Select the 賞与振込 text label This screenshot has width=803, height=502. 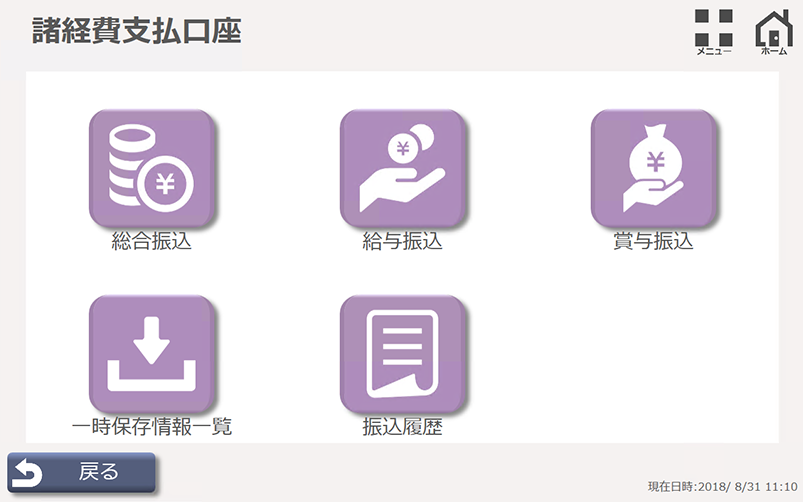coord(653,242)
